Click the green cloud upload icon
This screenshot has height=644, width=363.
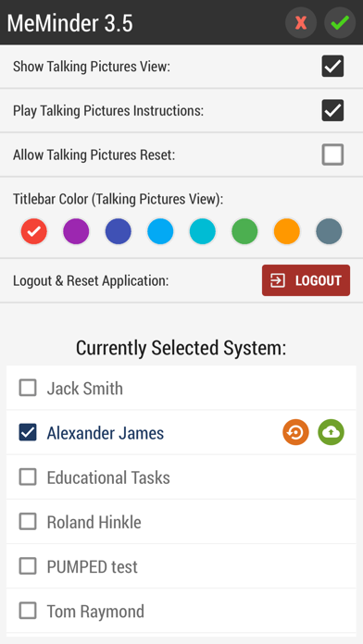[331, 432]
